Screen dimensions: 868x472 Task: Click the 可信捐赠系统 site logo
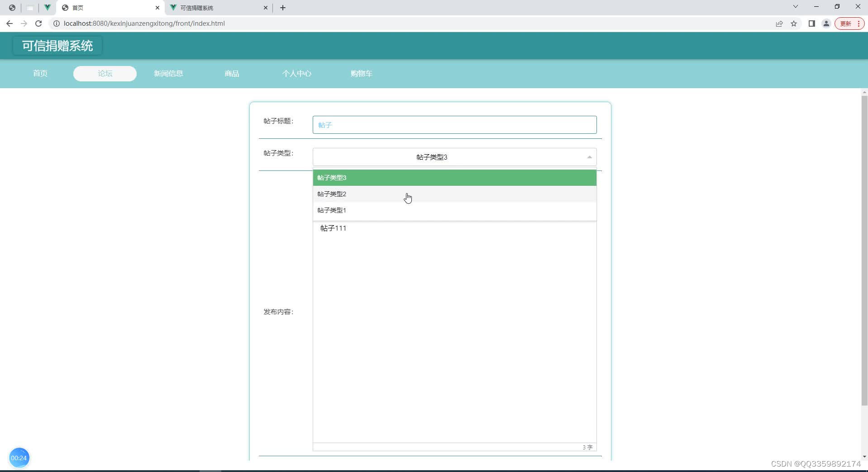pos(57,46)
